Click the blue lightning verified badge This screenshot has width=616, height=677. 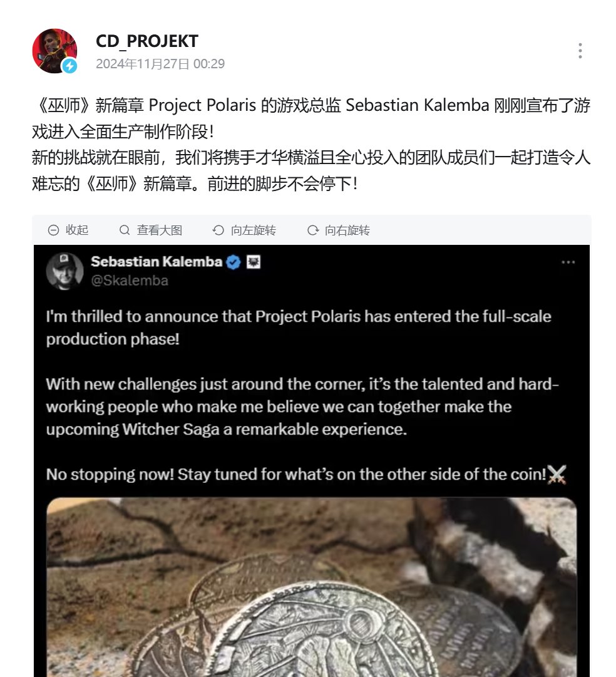click(69, 66)
